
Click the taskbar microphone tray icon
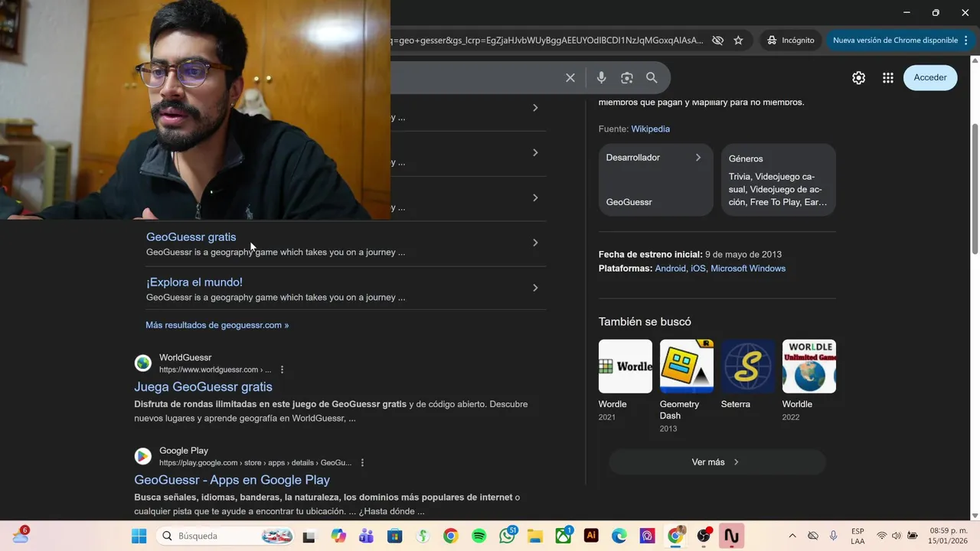[833, 536]
